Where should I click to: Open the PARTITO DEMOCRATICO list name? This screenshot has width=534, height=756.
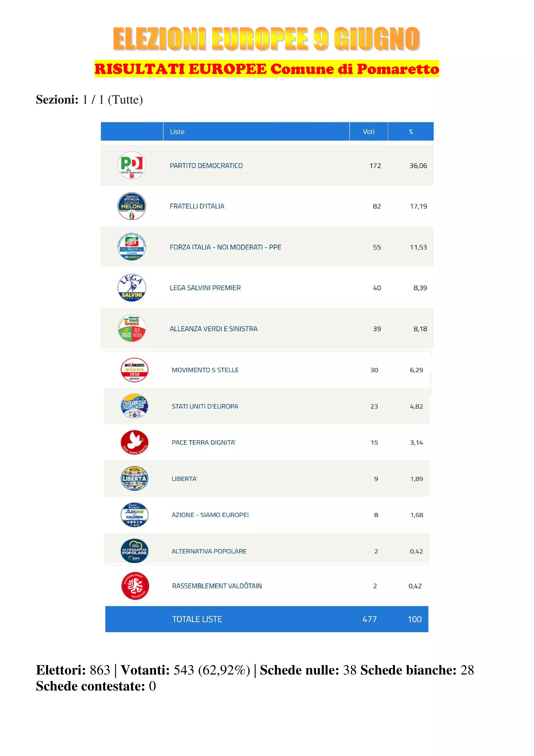tap(206, 166)
